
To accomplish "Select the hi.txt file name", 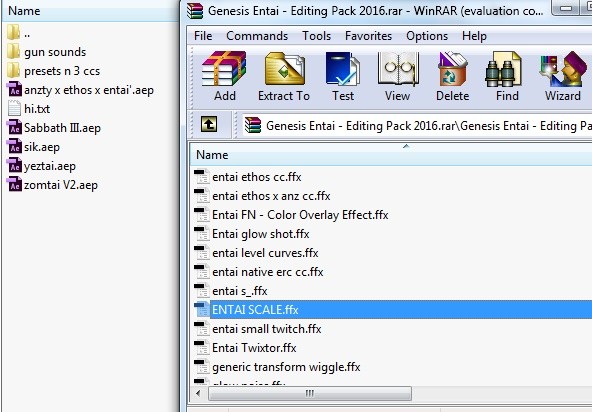I will (x=37, y=109).
